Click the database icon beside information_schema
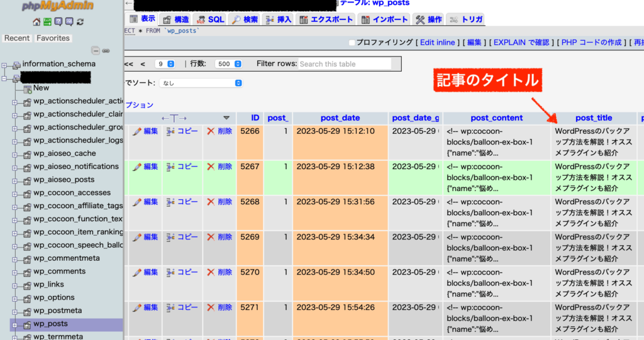The height and width of the screenshot is (340, 644). tap(16, 65)
